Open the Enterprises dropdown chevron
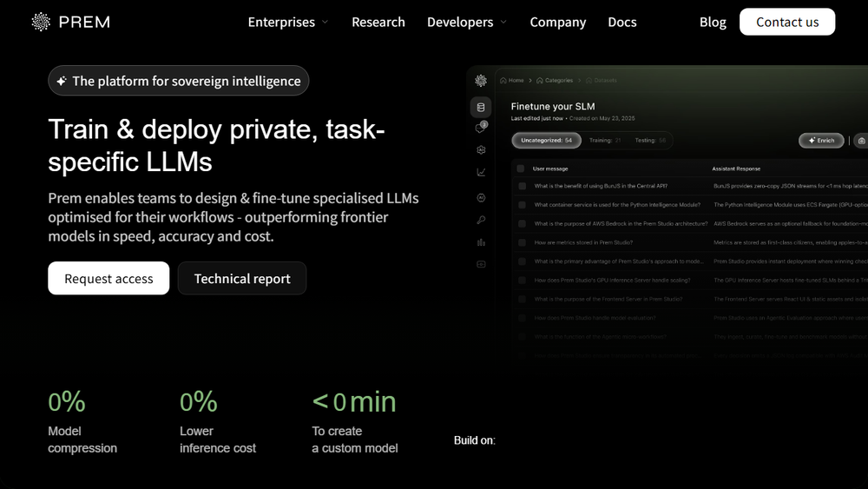This screenshot has height=489, width=868. (x=325, y=23)
